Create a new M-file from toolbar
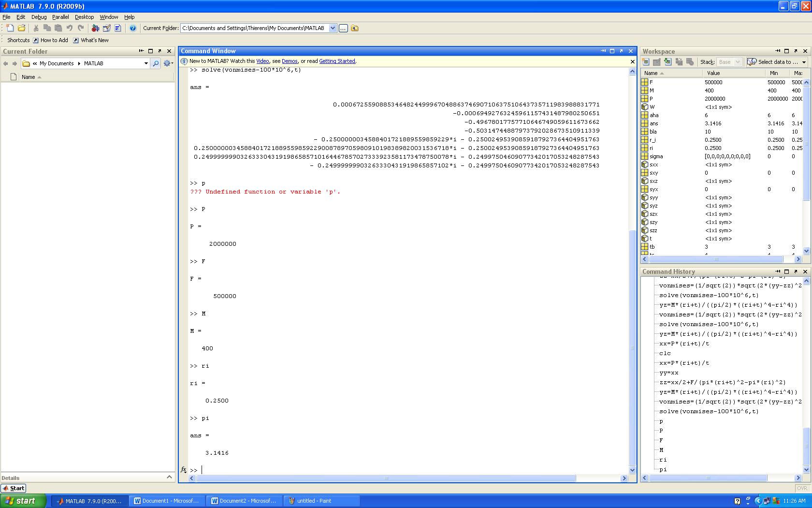 (x=10, y=28)
